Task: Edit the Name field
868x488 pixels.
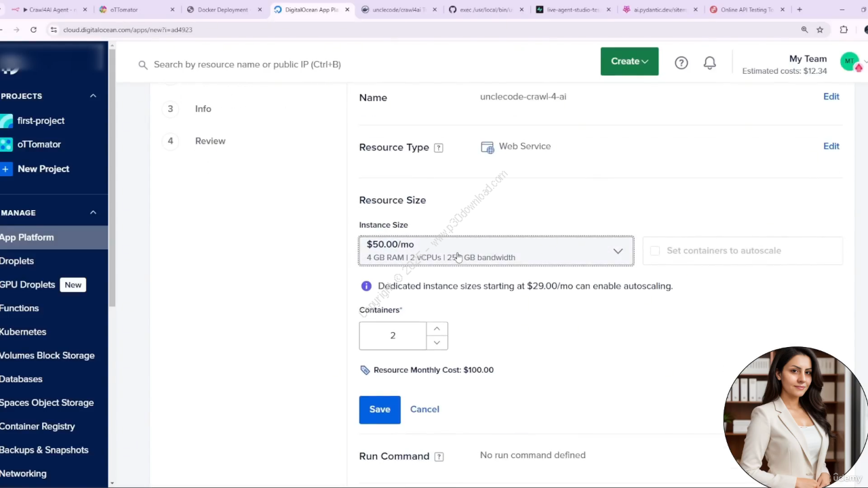Action: click(x=831, y=96)
